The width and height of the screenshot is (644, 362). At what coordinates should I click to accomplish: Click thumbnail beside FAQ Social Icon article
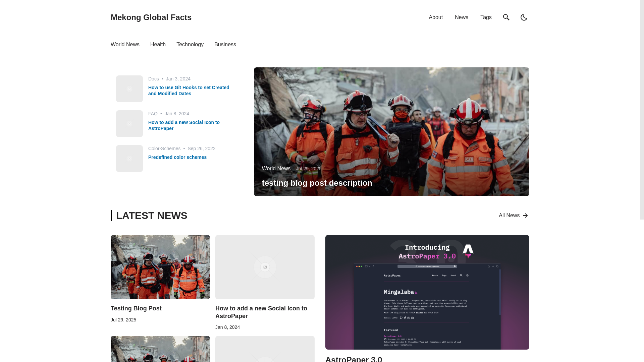click(x=129, y=124)
